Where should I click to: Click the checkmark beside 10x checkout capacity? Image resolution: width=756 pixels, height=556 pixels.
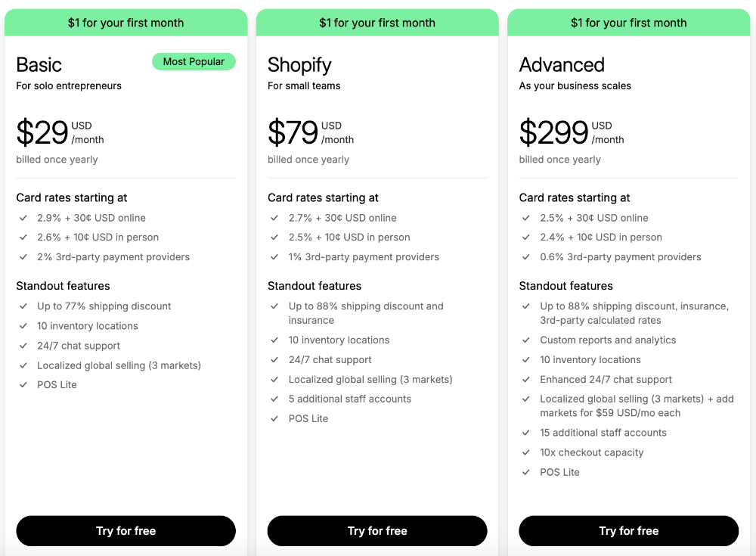pyautogui.click(x=526, y=452)
